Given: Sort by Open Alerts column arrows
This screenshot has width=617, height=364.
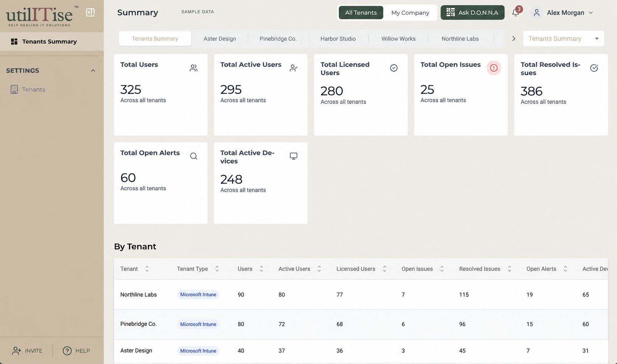Looking at the screenshot, I should pyautogui.click(x=565, y=269).
